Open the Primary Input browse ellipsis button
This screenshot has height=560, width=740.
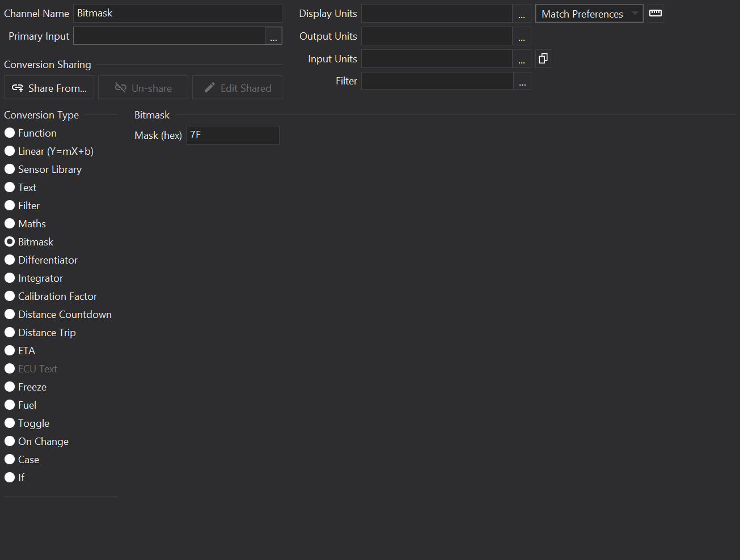273,36
